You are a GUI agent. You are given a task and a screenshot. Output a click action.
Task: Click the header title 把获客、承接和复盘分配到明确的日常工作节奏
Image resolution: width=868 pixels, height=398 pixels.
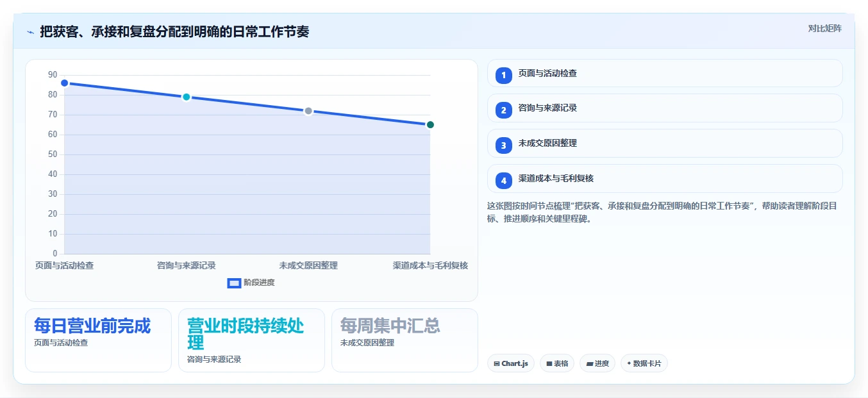coord(174,31)
